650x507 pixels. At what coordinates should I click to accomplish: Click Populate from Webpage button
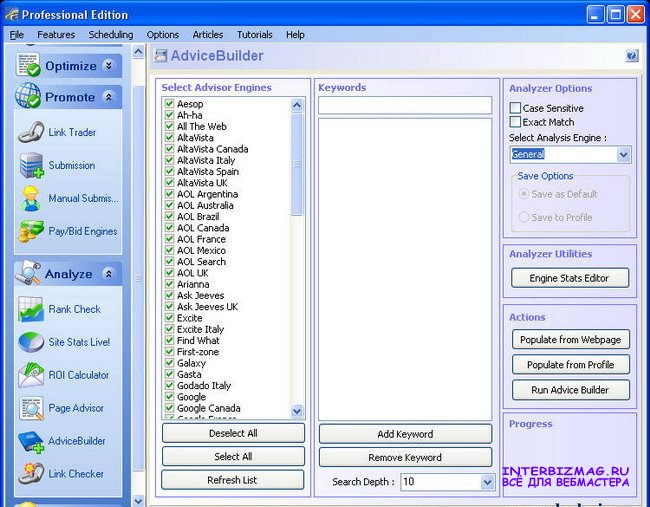570,340
